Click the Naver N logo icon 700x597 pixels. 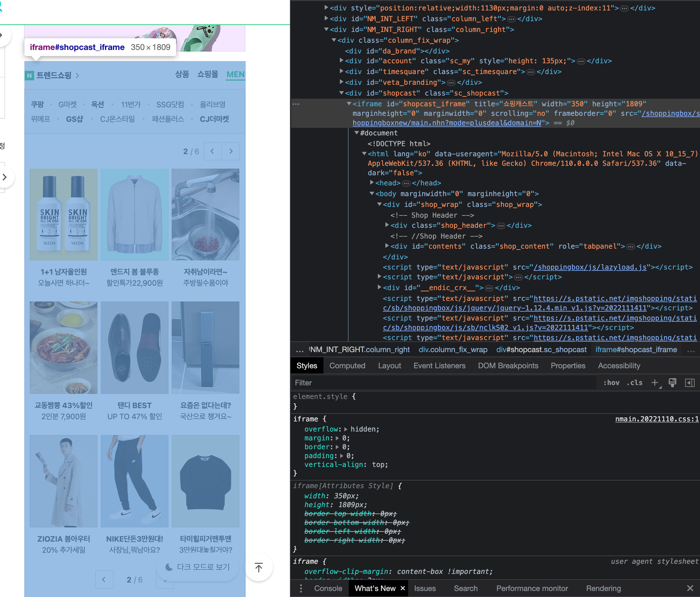click(x=29, y=75)
